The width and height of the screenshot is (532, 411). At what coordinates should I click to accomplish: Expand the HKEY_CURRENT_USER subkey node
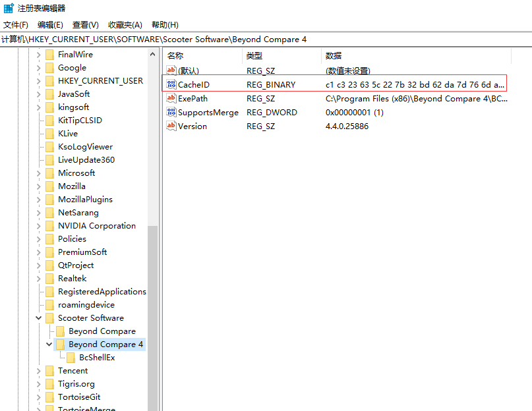[x=39, y=81]
